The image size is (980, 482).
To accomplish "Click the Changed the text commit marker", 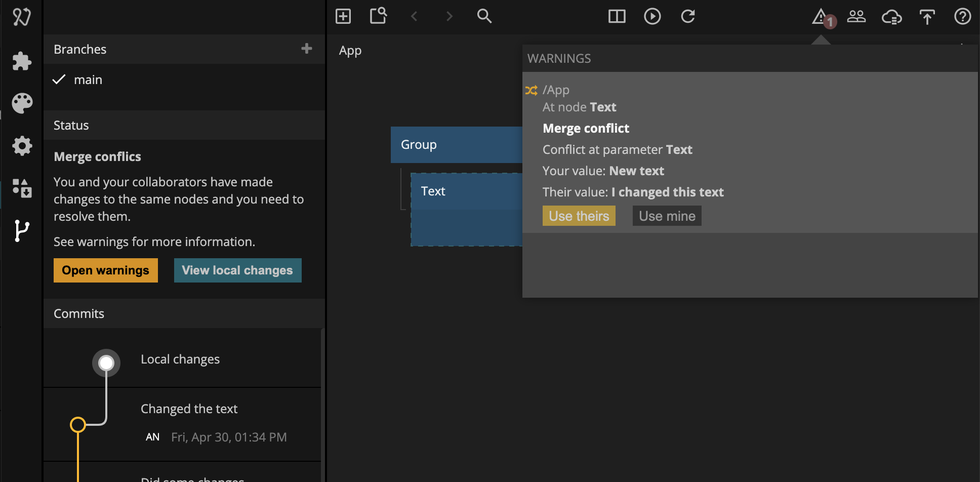I will pyautogui.click(x=78, y=425).
